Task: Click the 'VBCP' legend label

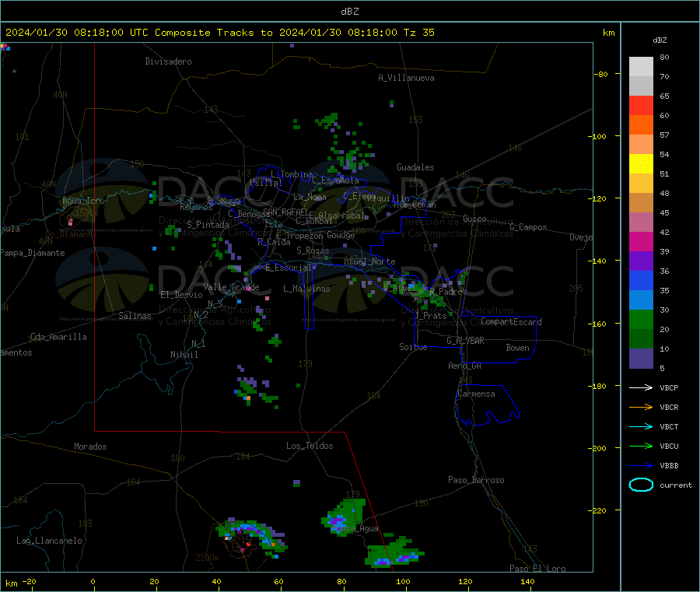Action: click(x=669, y=387)
